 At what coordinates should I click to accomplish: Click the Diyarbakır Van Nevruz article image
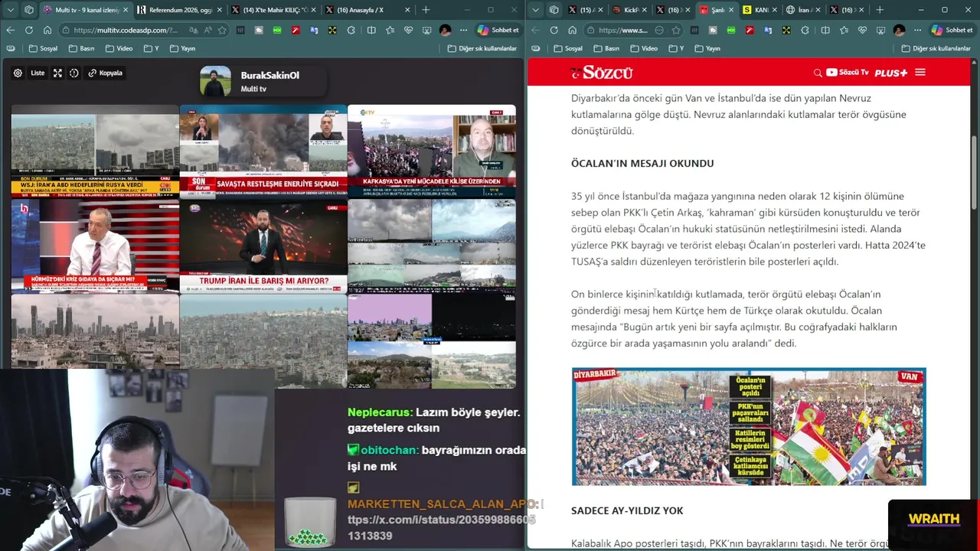pyautogui.click(x=749, y=426)
